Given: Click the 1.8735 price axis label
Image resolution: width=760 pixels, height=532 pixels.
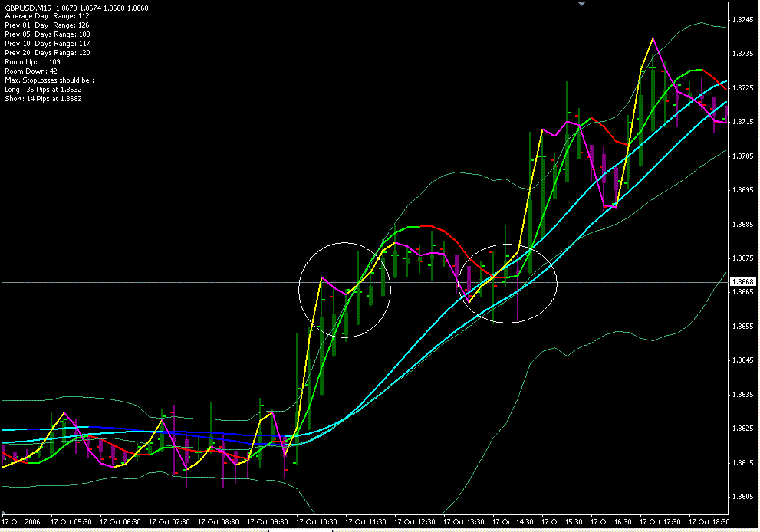Looking at the screenshot, I should tap(742, 54).
